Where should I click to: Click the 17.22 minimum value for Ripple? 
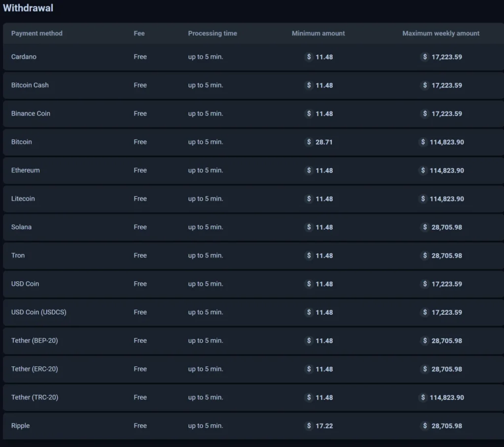pyautogui.click(x=324, y=426)
